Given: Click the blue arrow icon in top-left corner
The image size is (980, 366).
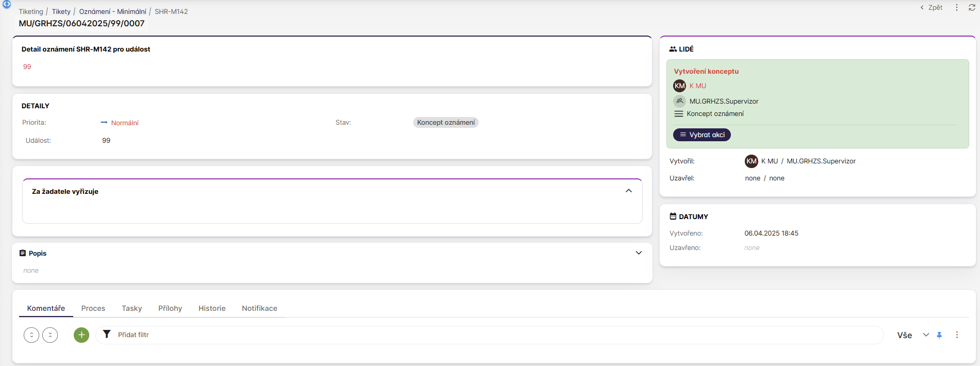Looking at the screenshot, I should click(7, 4).
